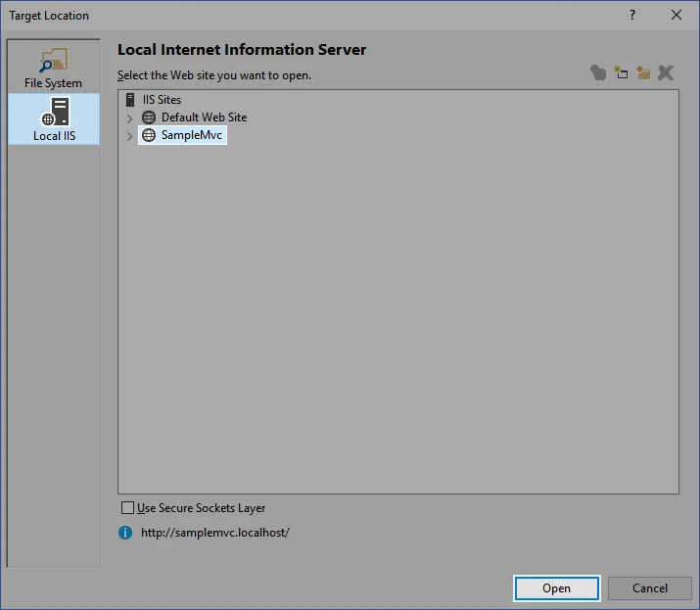The height and width of the screenshot is (610, 700).
Task: Click the Help question mark button
Action: [632, 16]
